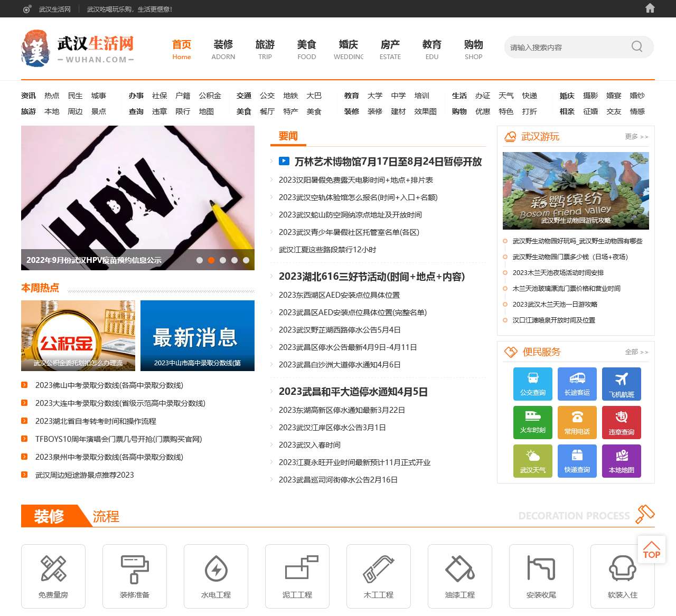The image size is (676, 616).
Task: Select the first carousel indicator dot
Action: [200, 260]
